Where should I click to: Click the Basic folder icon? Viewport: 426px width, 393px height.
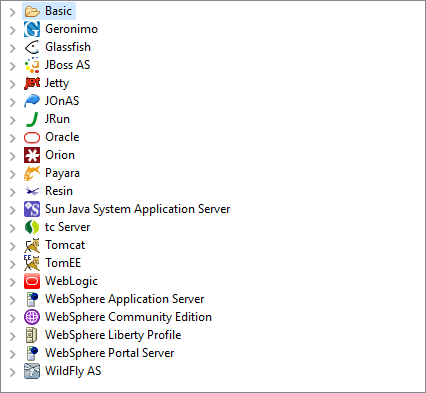coord(32,11)
